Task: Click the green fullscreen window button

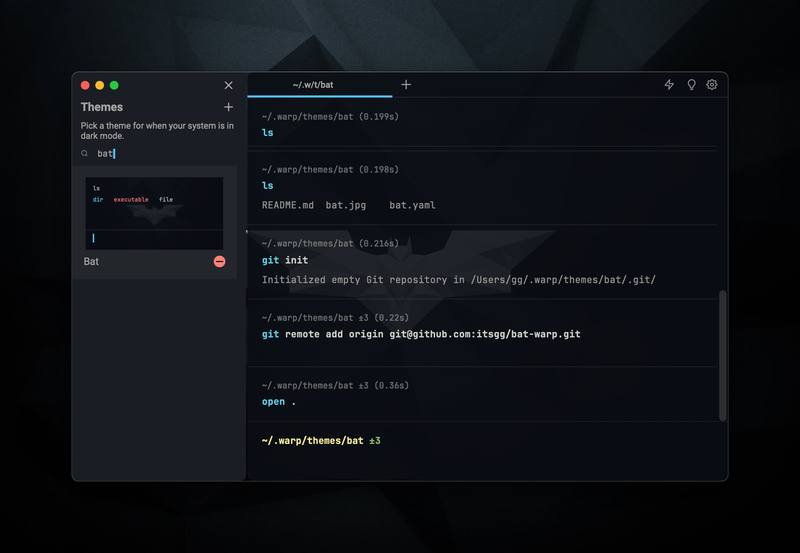Action: click(114, 85)
